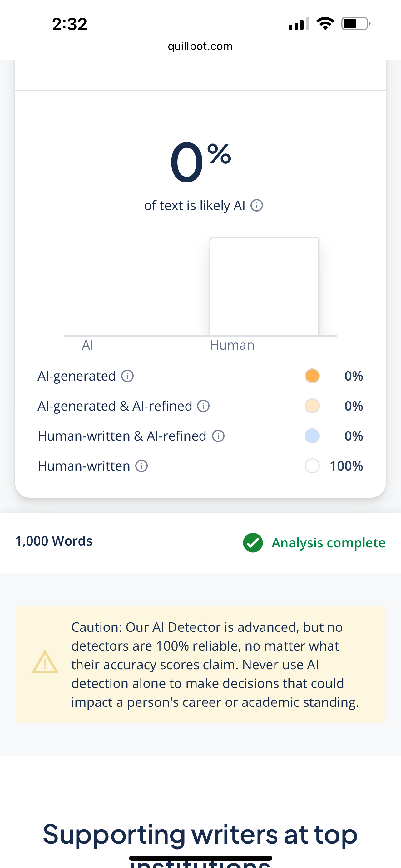
Task: Tap the quillbot.com address bar
Action: click(x=200, y=46)
